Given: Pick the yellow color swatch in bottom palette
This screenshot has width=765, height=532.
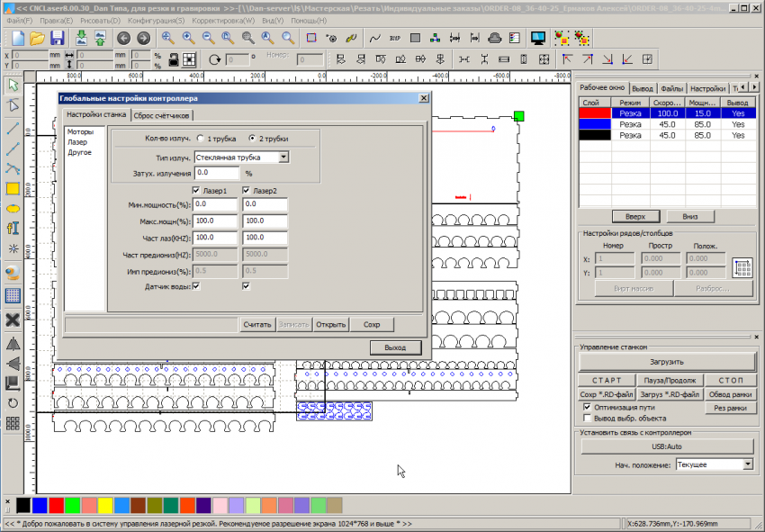Looking at the screenshot, I should [104, 506].
